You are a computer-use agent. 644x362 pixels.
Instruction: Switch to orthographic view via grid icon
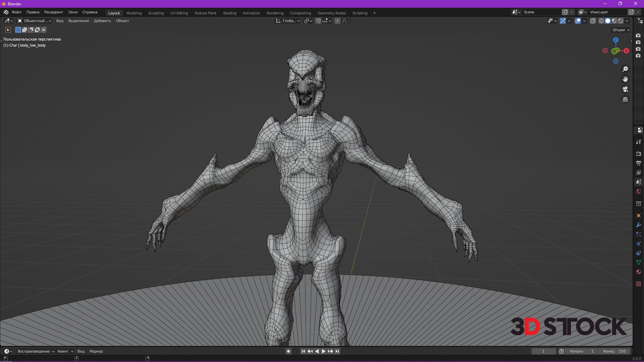(x=625, y=100)
